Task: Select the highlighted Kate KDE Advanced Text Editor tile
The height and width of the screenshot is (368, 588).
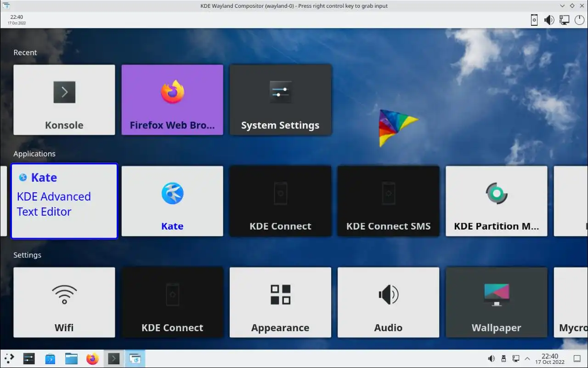Action: [x=64, y=201]
